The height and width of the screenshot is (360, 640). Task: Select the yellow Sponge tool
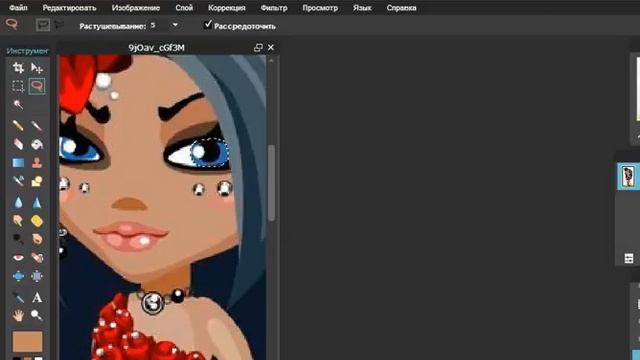coord(37,221)
